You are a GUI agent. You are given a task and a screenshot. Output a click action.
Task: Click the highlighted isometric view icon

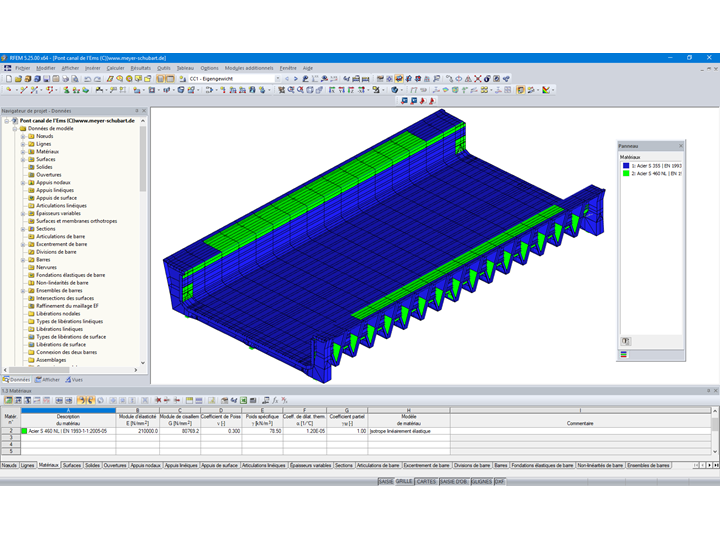click(x=399, y=79)
